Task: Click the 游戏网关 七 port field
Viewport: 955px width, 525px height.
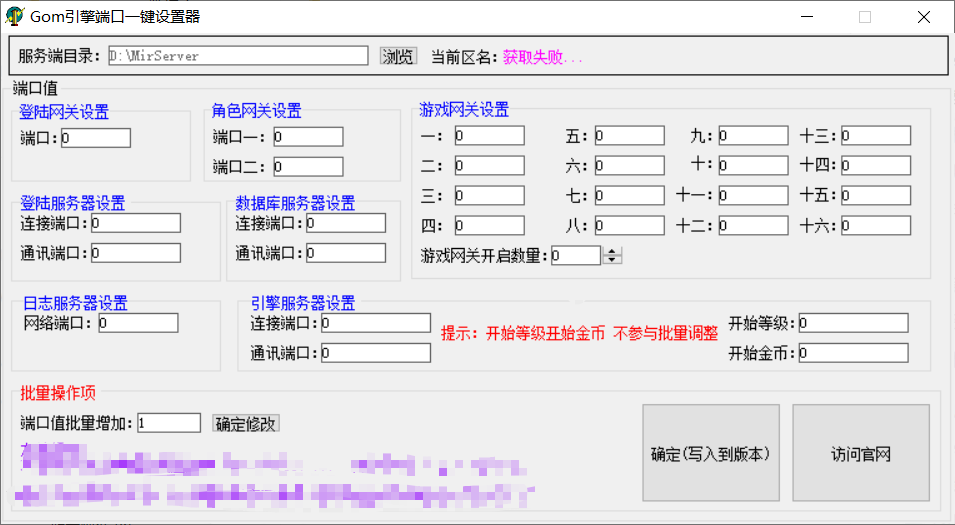Action: (630, 195)
